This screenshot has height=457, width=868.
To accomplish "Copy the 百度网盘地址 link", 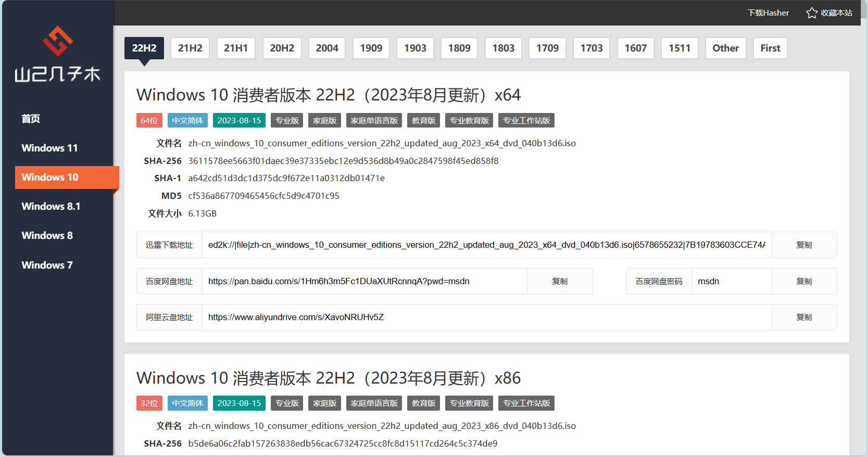I will [560, 281].
